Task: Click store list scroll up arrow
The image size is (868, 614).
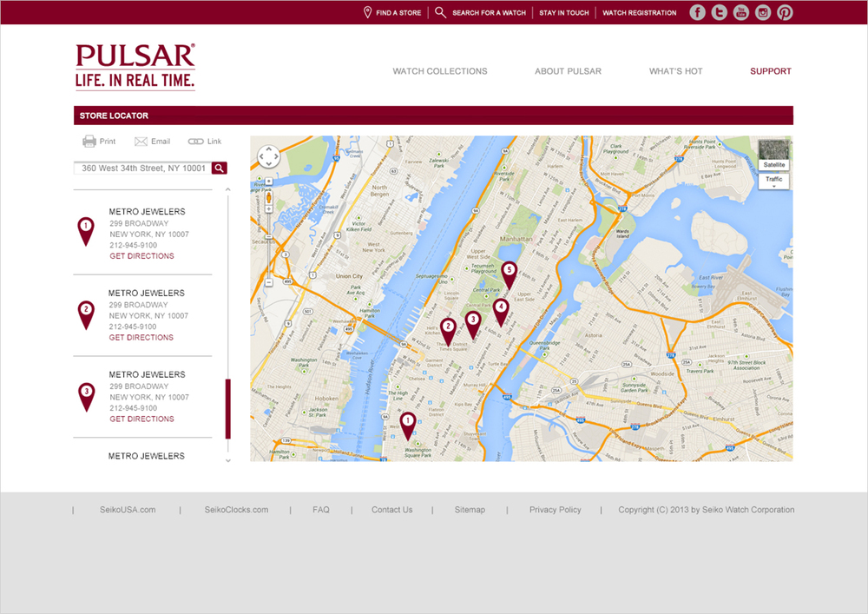Action: [228, 190]
